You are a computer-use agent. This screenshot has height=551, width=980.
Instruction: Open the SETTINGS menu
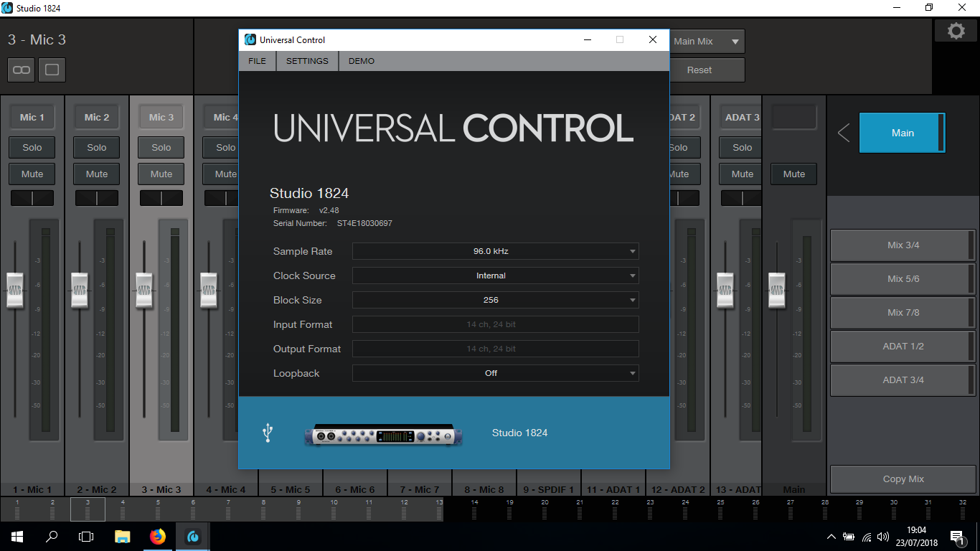click(307, 61)
